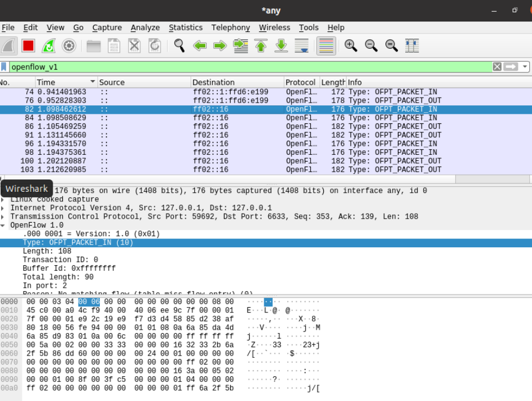Viewport: 532px width, 401px height.
Task: Expand Linux cooked capture tree node
Action: [3, 199]
